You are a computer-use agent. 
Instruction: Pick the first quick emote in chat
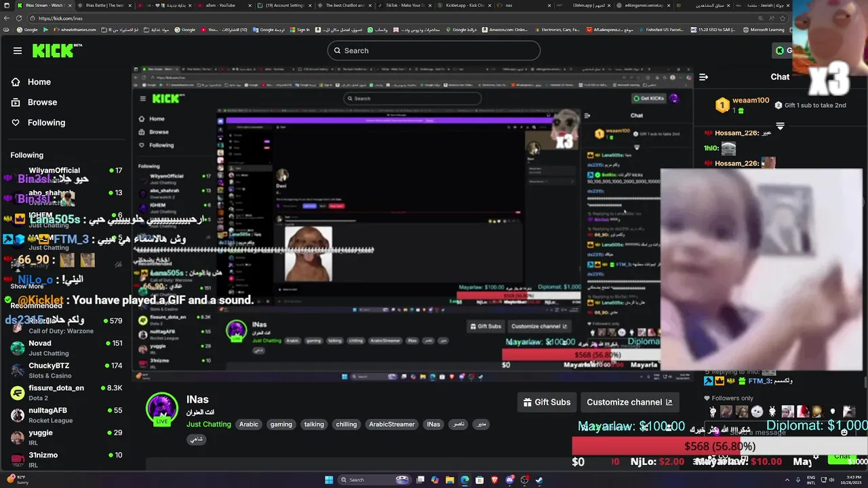(x=713, y=411)
